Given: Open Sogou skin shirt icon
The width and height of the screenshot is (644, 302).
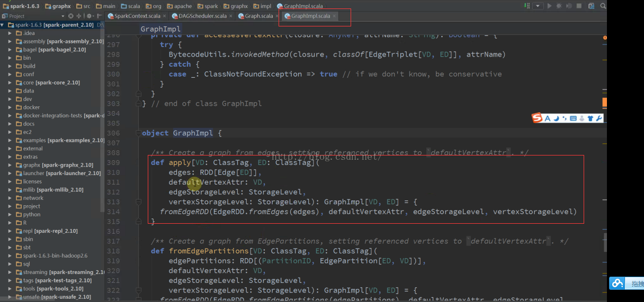Looking at the screenshot, I should click(591, 118).
